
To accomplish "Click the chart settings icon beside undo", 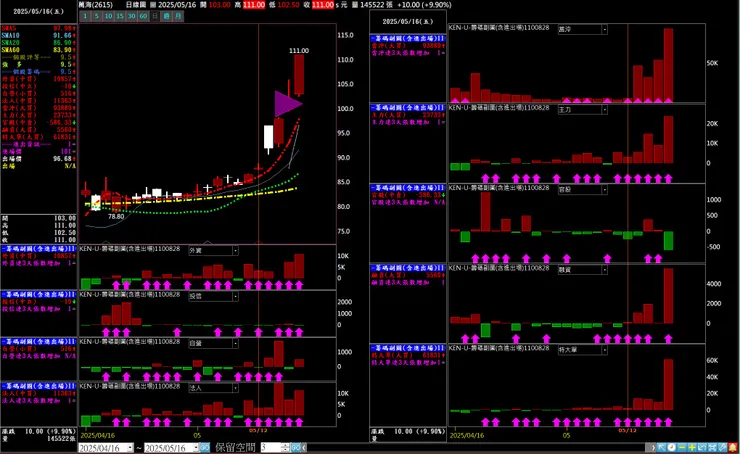I will click(x=712, y=447).
